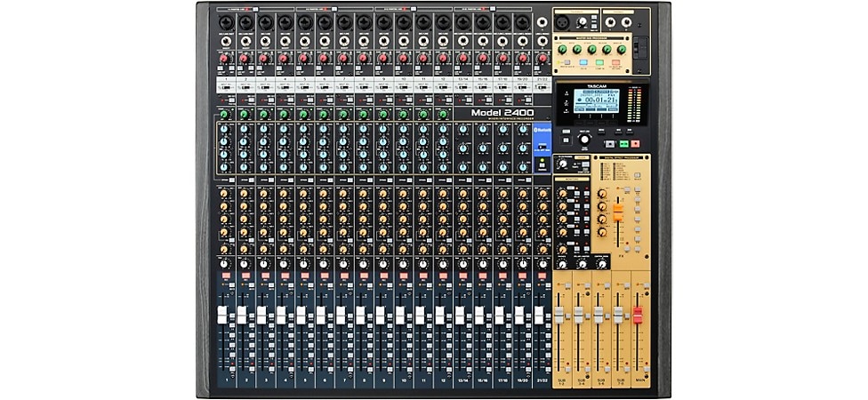Click the channel 12 green compressor knob

tap(443, 115)
